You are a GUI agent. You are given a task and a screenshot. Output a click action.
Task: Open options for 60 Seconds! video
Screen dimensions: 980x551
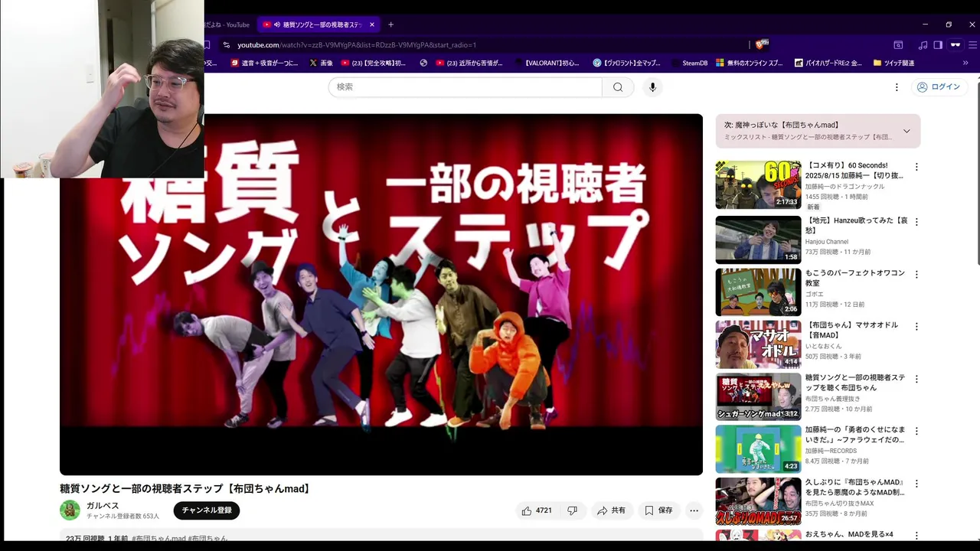[x=916, y=167]
